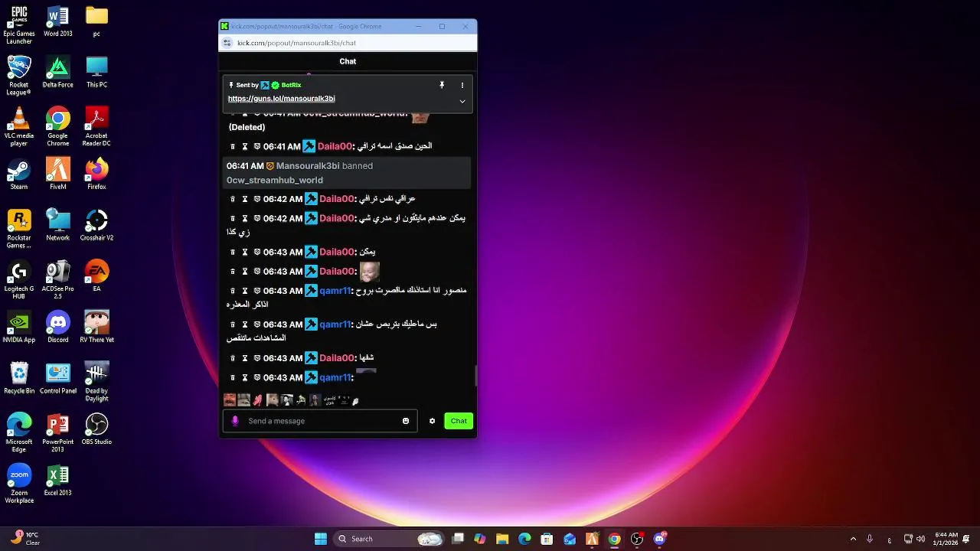Delete Daila00's 06:41 AM message with trash icon
This screenshot has width=980, height=551.
point(233,146)
